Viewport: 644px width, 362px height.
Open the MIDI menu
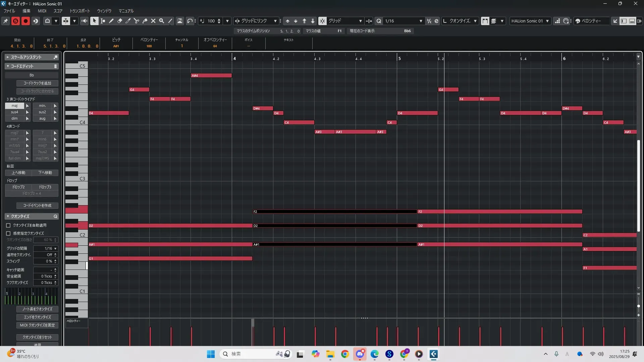click(42, 11)
